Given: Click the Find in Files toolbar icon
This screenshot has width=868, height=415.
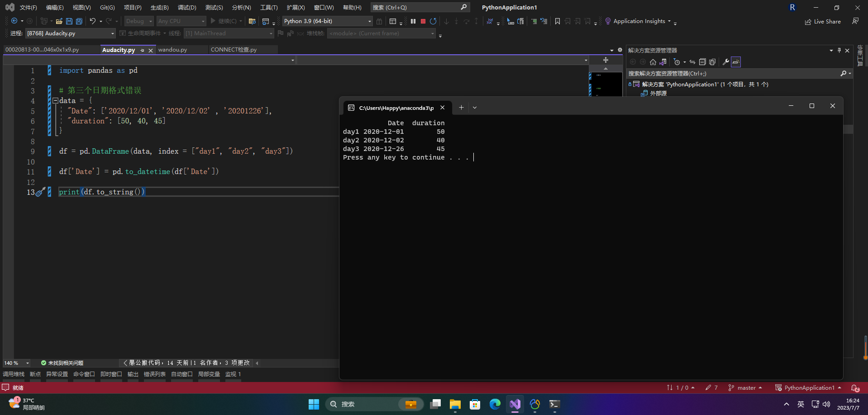Looking at the screenshot, I should [253, 21].
